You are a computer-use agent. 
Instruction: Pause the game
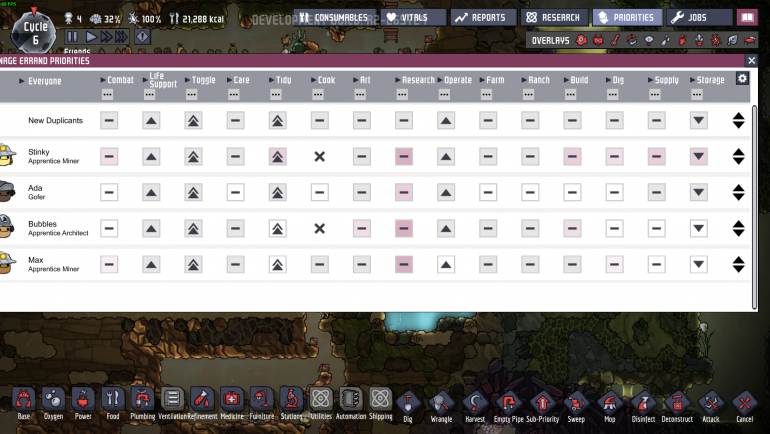pyautogui.click(x=72, y=36)
